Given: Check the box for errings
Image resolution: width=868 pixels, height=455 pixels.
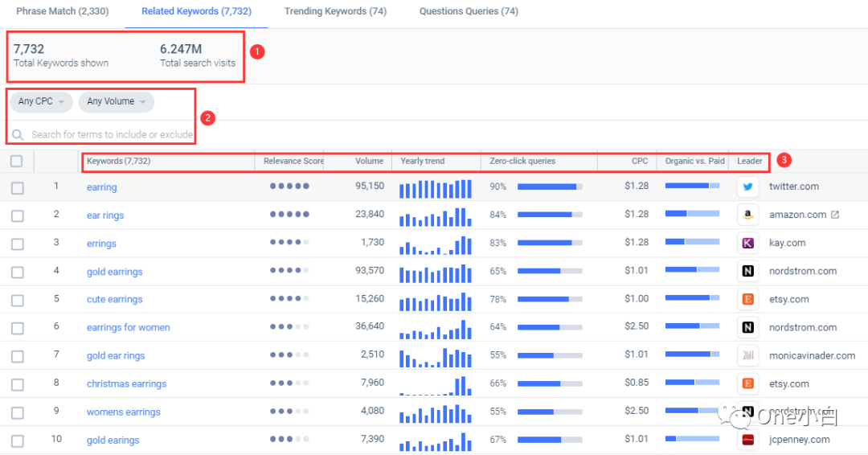Looking at the screenshot, I should click(18, 244).
